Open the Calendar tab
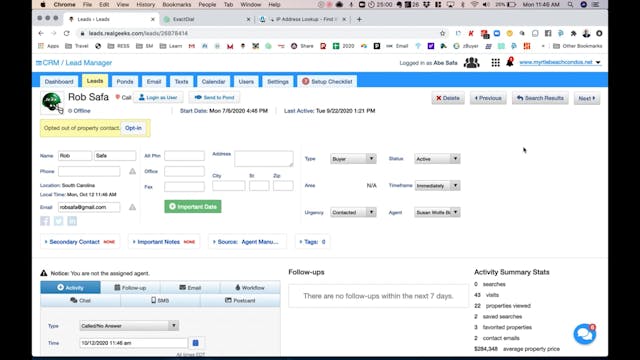 213,82
